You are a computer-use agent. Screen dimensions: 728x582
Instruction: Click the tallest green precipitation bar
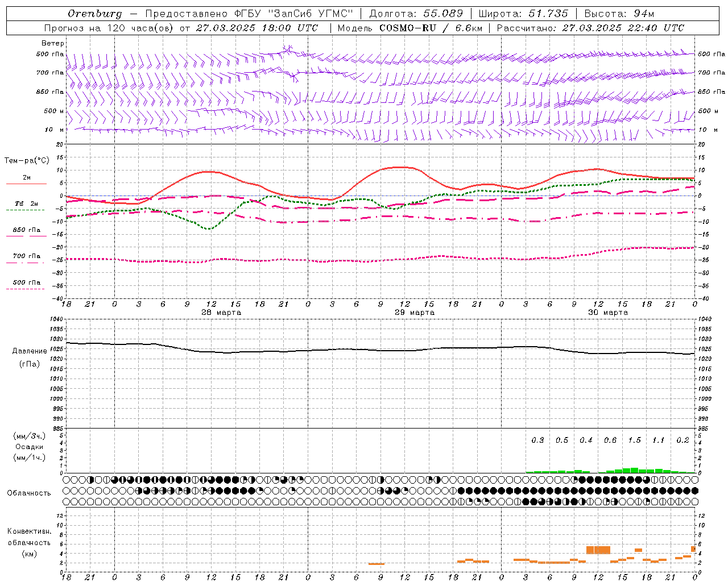pos(634,470)
